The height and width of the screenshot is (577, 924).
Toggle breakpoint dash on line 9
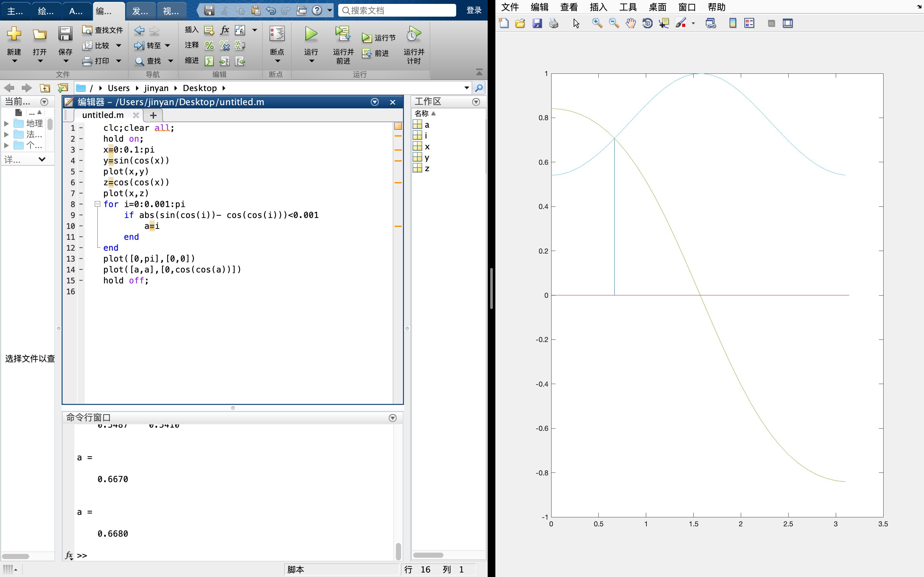81,215
